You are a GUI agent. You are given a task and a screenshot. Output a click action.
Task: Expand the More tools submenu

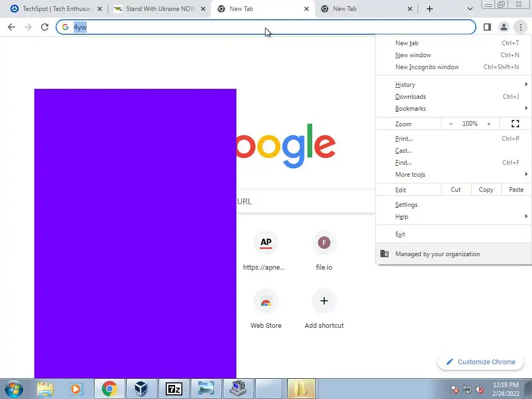(x=454, y=175)
